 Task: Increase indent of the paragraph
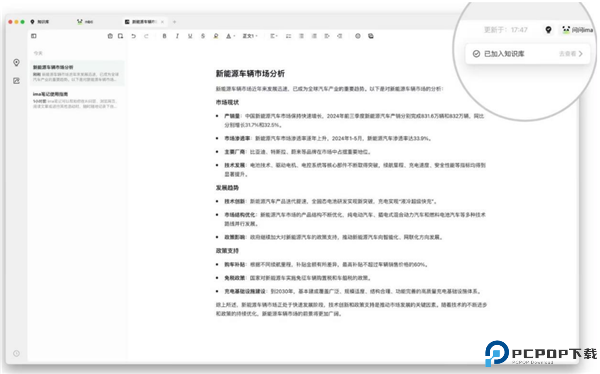(x=327, y=36)
